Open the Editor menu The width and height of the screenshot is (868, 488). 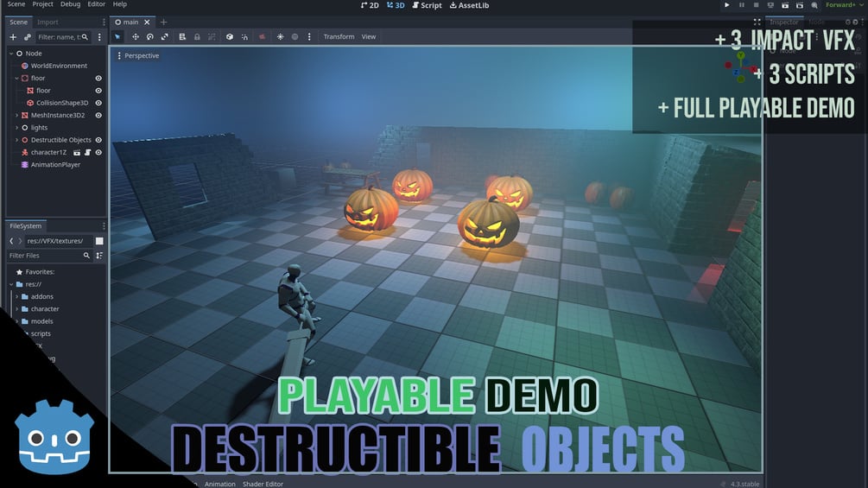click(97, 3)
